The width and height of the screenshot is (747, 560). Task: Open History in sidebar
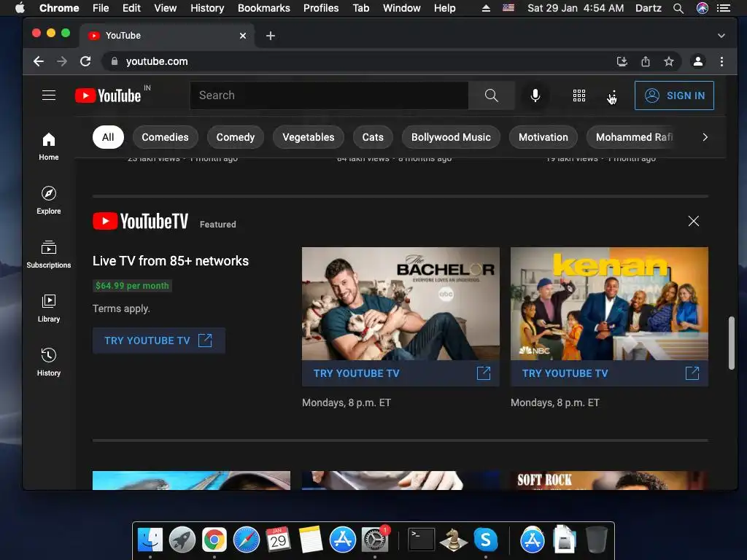(x=49, y=362)
